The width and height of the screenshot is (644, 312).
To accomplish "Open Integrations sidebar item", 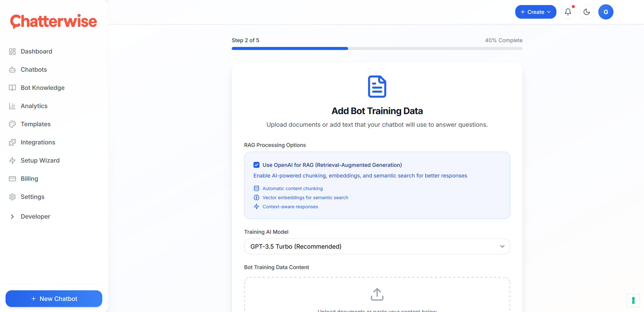I will click(x=38, y=142).
